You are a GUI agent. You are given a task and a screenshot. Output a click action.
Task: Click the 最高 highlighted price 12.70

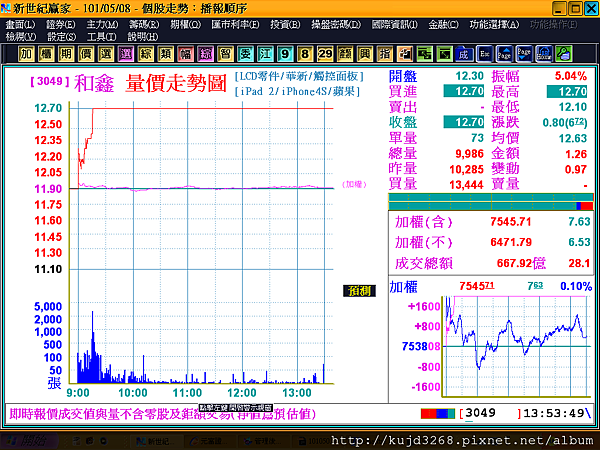567,91
